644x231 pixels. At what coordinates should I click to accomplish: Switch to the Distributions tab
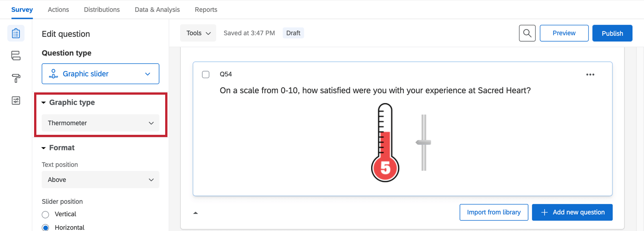102,9
